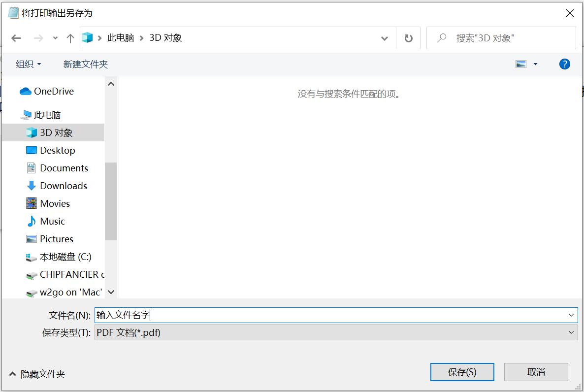The height and width of the screenshot is (392, 584).
Task: Open 本地磁盘 (C:) drive in the sidebar
Action: tap(60, 257)
